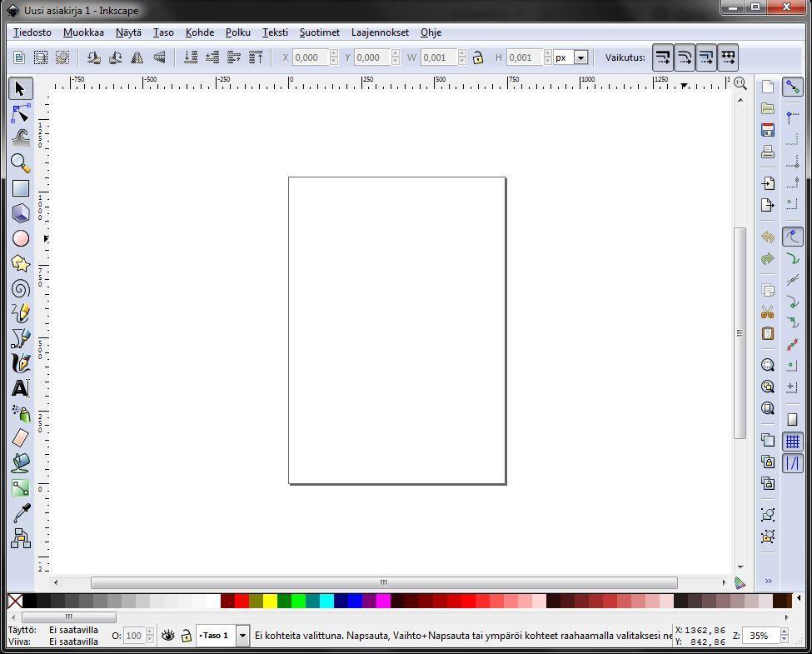This screenshot has width=812, height=654.
Task: Select the Gradient tool
Action: (x=21, y=487)
